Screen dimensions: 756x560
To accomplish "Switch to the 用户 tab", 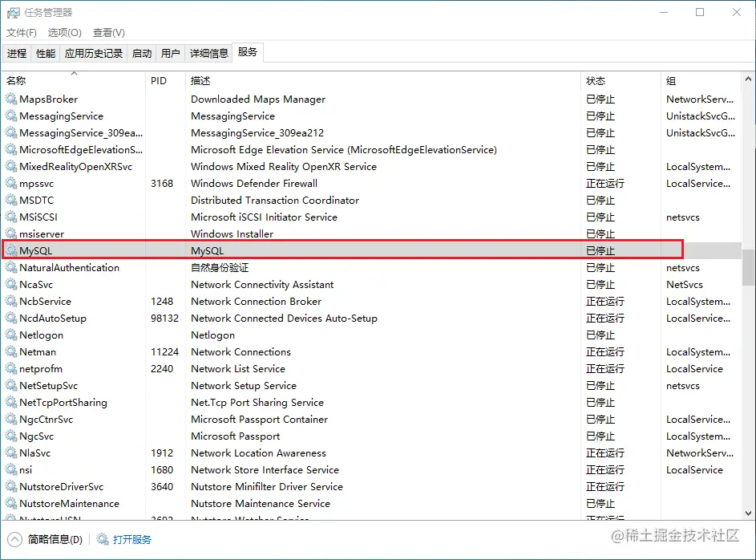I will (x=170, y=53).
